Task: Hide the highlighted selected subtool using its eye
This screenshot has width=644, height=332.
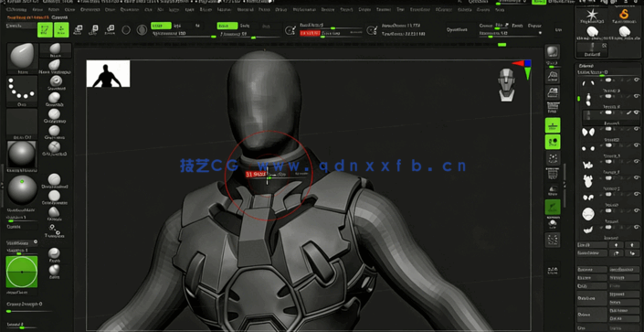Action: coord(637,112)
